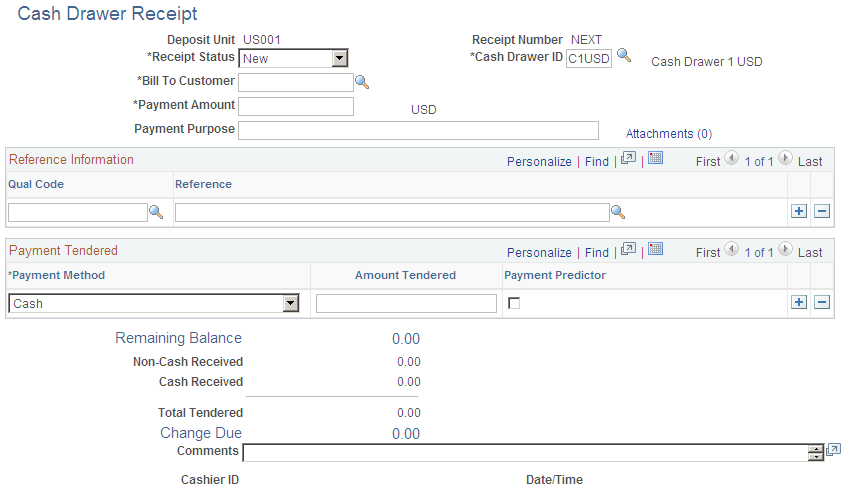Focus the Cash Drawer ID field C1USD
Screen dimensions: 844x495
tap(589, 58)
